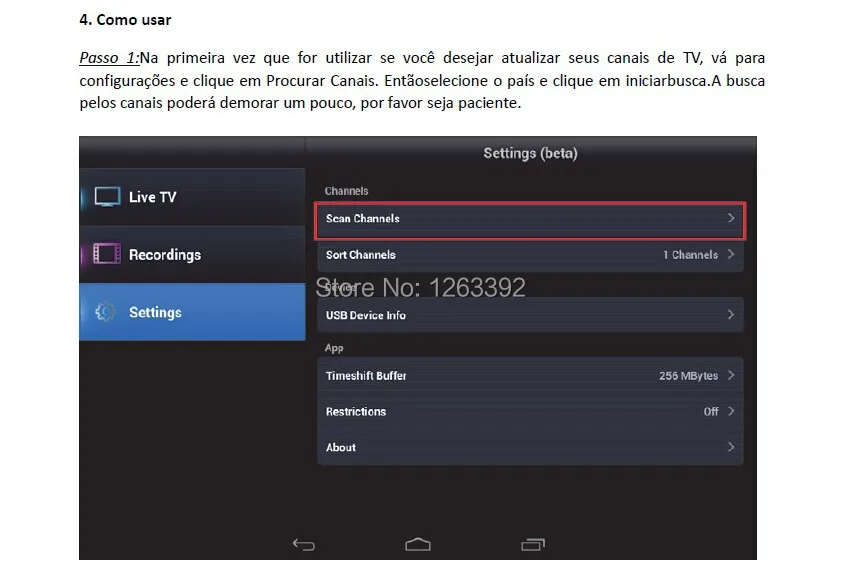Click the Live TV monitor icon

point(107,197)
